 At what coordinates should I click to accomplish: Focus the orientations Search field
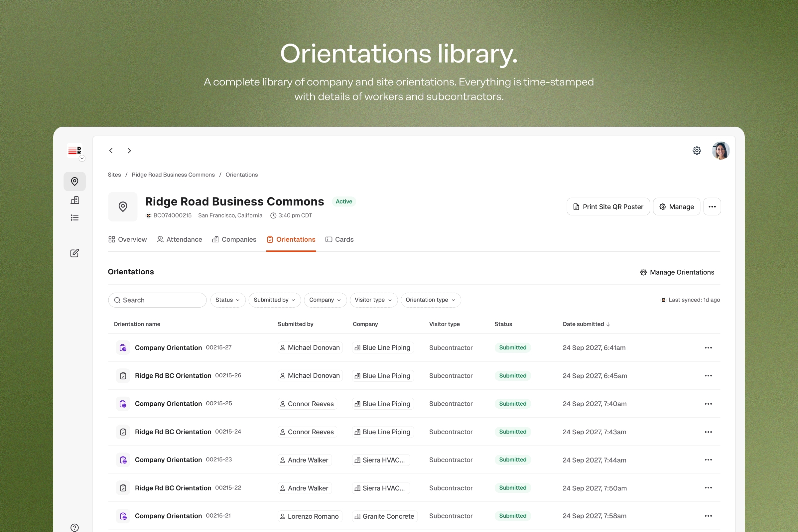(x=157, y=300)
